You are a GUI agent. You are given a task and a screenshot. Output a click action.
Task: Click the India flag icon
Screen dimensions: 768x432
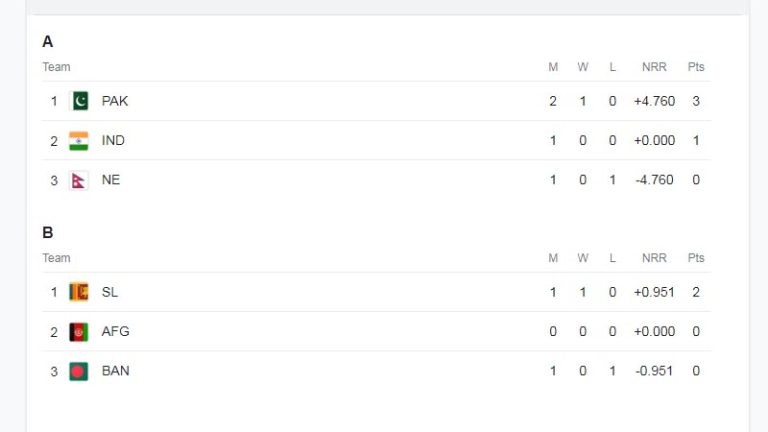click(x=79, y=141)
